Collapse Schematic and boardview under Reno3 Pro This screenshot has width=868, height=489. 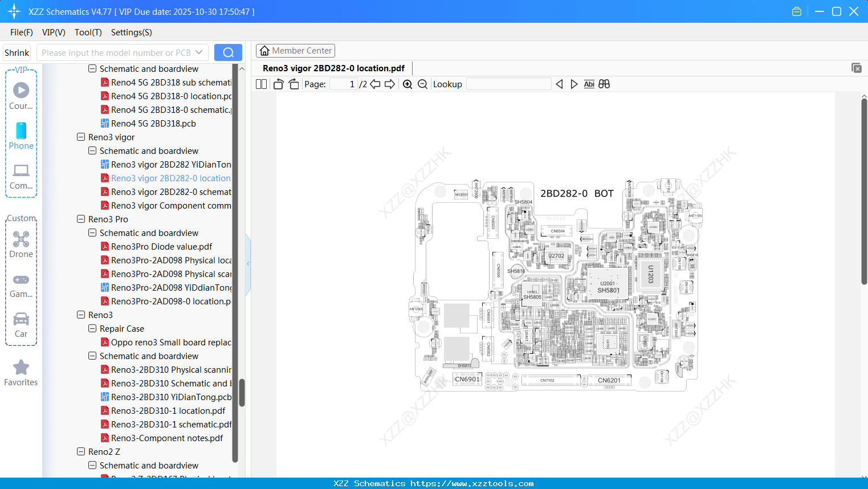[92, 233]
